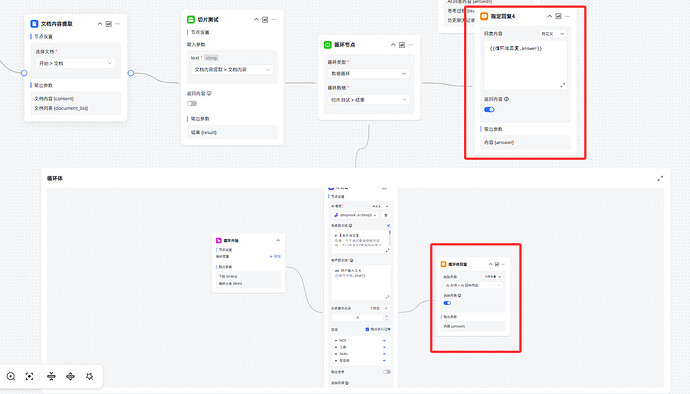Enable 输出思考 toggle in AI node
The width and height of the screenshot is (690, 394).
pyautogui.click(x=387, y=372)
